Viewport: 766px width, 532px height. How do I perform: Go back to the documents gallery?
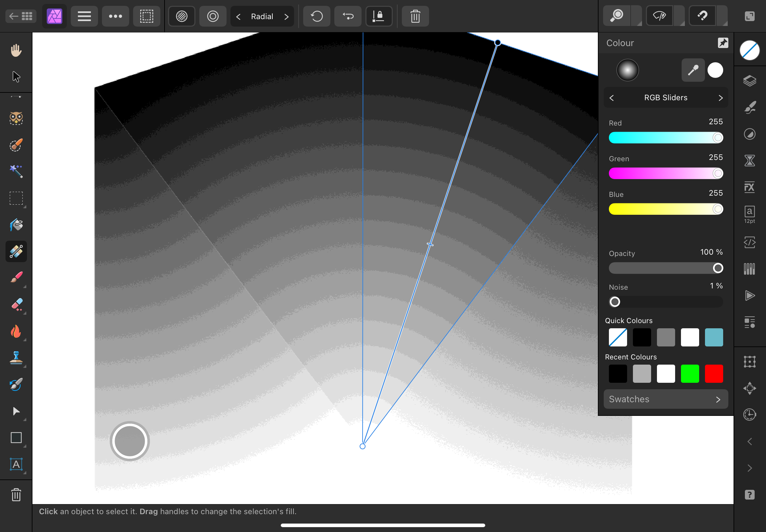coord(21,16)
